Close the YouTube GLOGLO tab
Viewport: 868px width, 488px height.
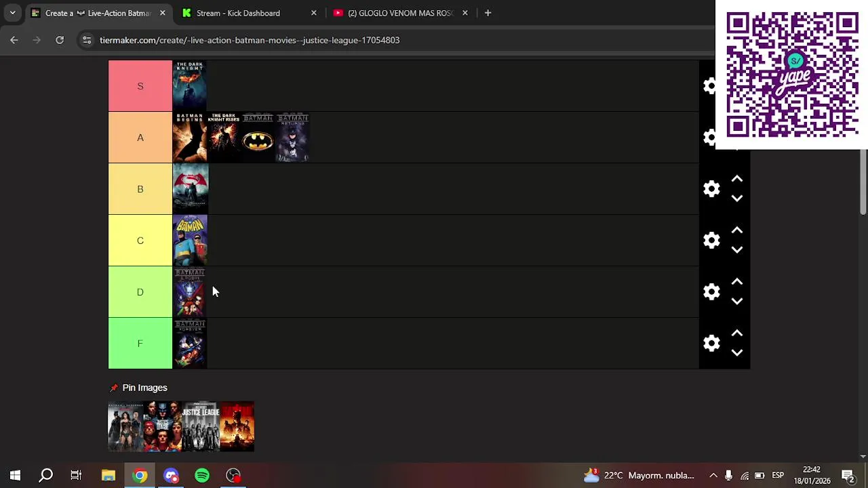[x=465, y=13]
